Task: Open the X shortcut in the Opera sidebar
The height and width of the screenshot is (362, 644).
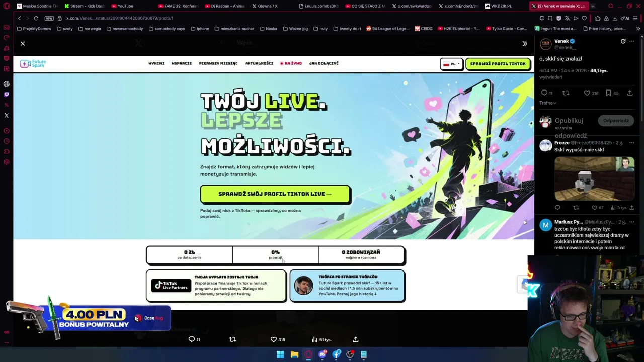Action: pyautogui.click(x=7, y=116)
